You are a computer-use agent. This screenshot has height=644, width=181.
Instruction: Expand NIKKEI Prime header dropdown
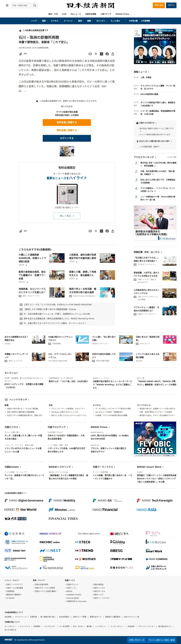[123, 14]
